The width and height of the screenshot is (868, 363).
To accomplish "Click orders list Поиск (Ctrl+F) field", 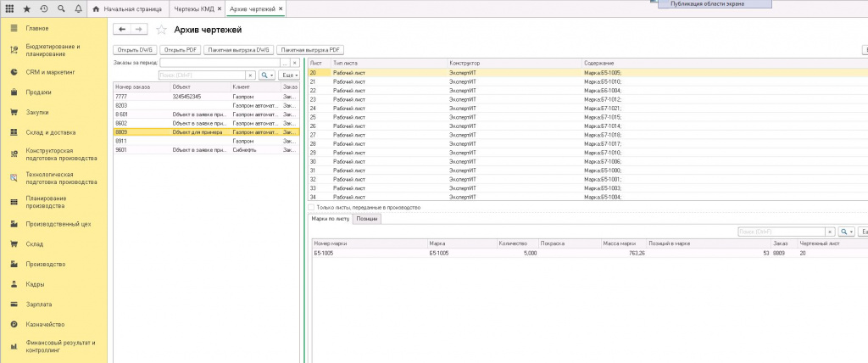I will pyautogui.click(x=202, y=75).
